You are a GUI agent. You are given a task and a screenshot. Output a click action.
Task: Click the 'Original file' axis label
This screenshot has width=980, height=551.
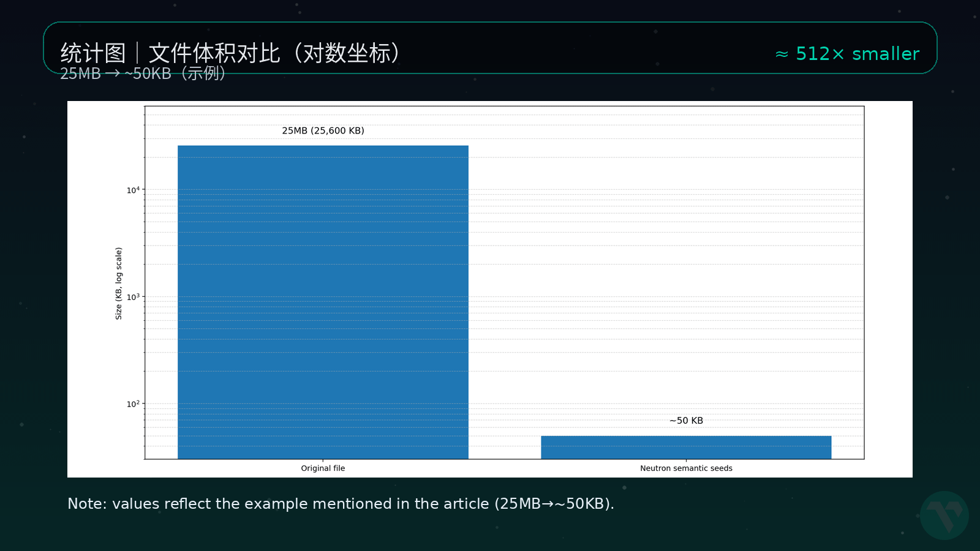(x=323, y=468)
